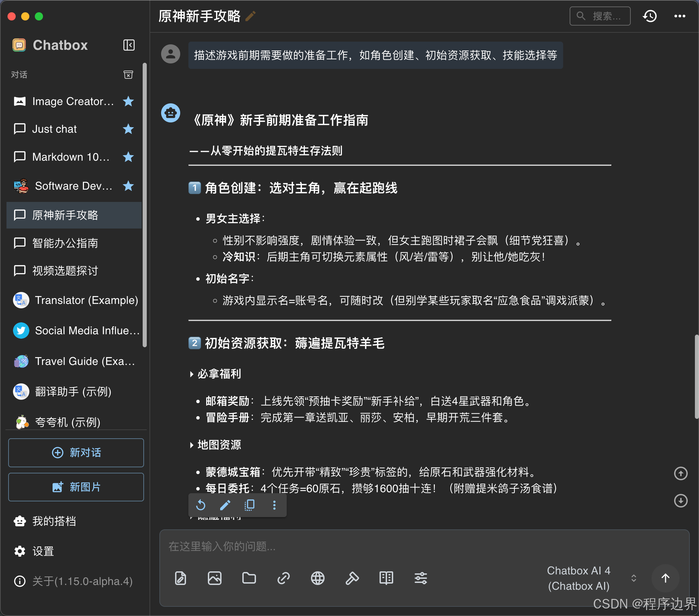This screenshot has height=616, width=699.
Task: Click the 新图片 button
Action: click(76, 487)
